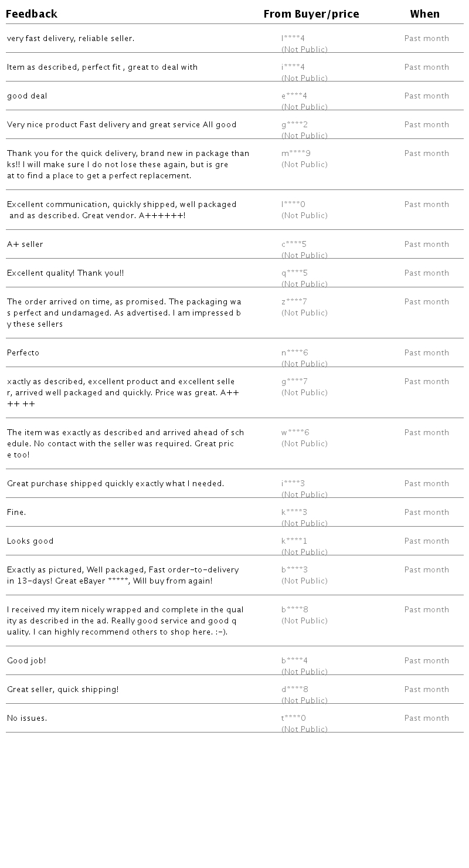This screenshot has height=868, width=469.
Task: Open buyer w****6 profile
Action: (x=295, y=433)
